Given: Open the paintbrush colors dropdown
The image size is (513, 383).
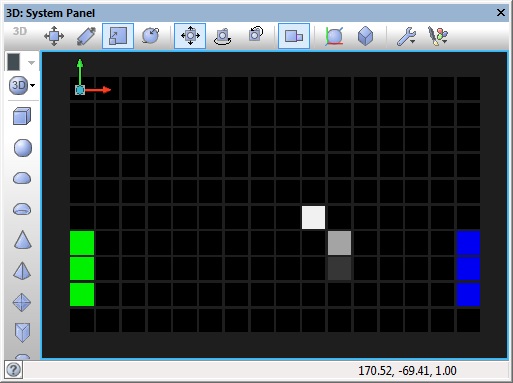Looking at the screenshot, I should (438, 36).
